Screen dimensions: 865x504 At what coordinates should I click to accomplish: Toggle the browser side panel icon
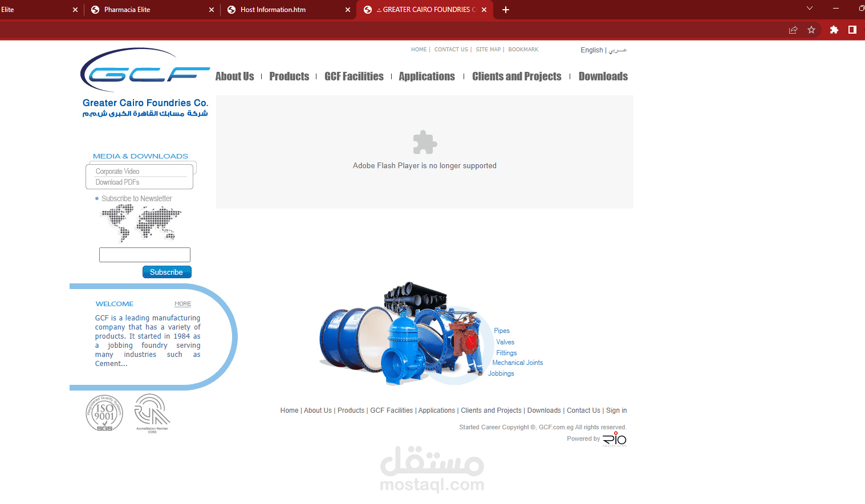click(852, 30)
